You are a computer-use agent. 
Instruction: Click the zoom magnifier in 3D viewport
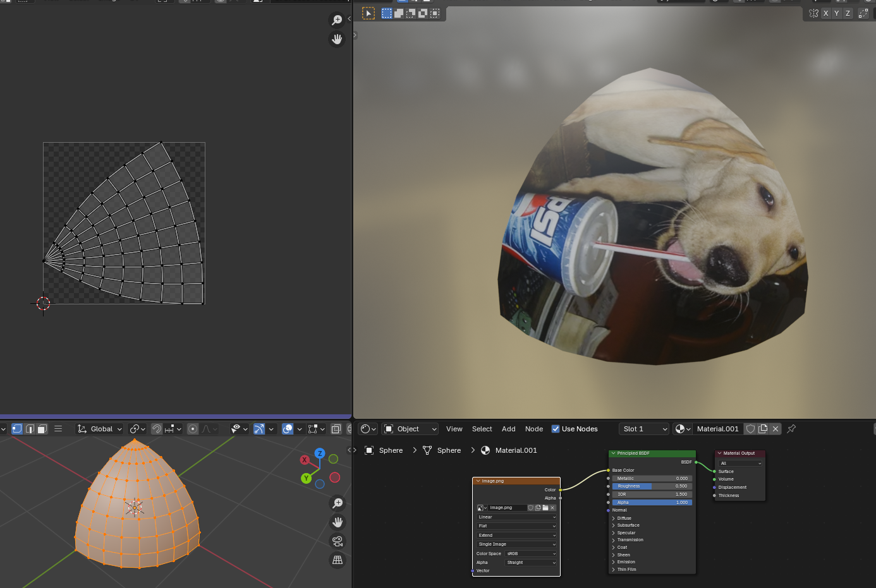pos(338,503)
